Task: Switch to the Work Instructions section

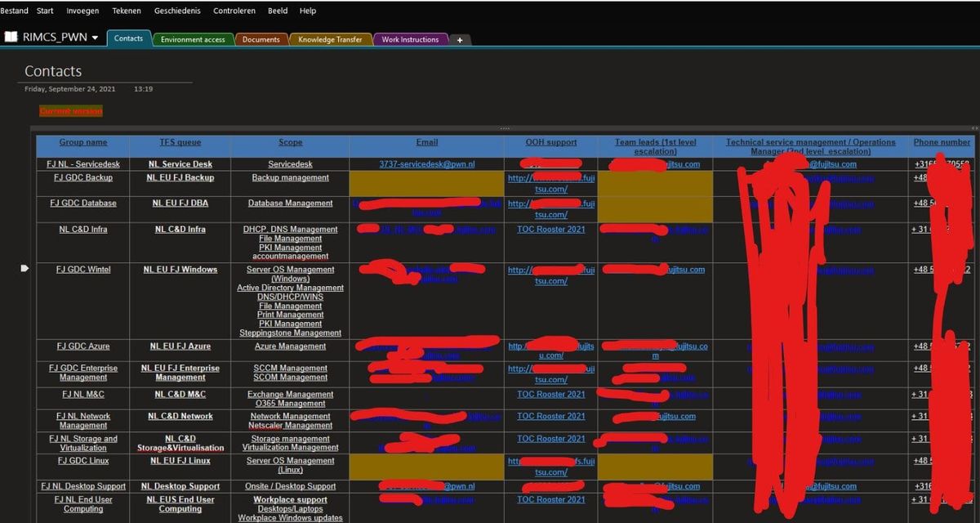Action: tap(412, 38)
